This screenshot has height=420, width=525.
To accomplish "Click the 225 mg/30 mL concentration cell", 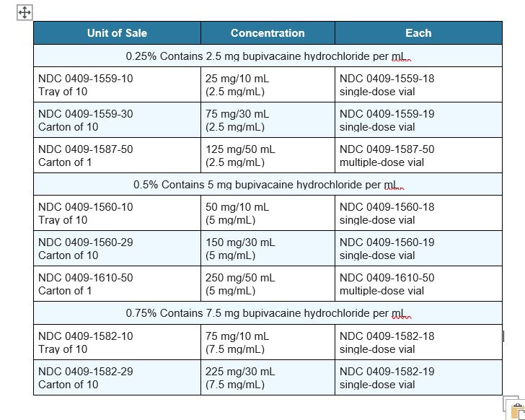I will pos(268,378).
